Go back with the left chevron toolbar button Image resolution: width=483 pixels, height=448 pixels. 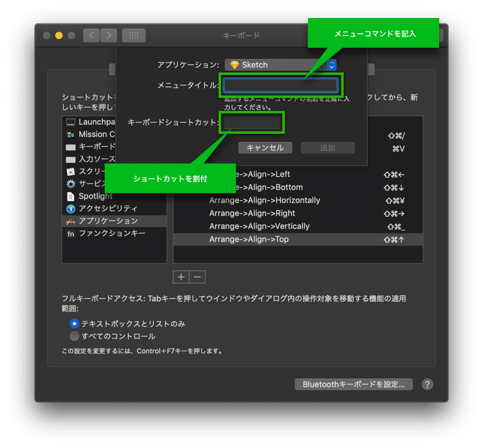point(91,35)
